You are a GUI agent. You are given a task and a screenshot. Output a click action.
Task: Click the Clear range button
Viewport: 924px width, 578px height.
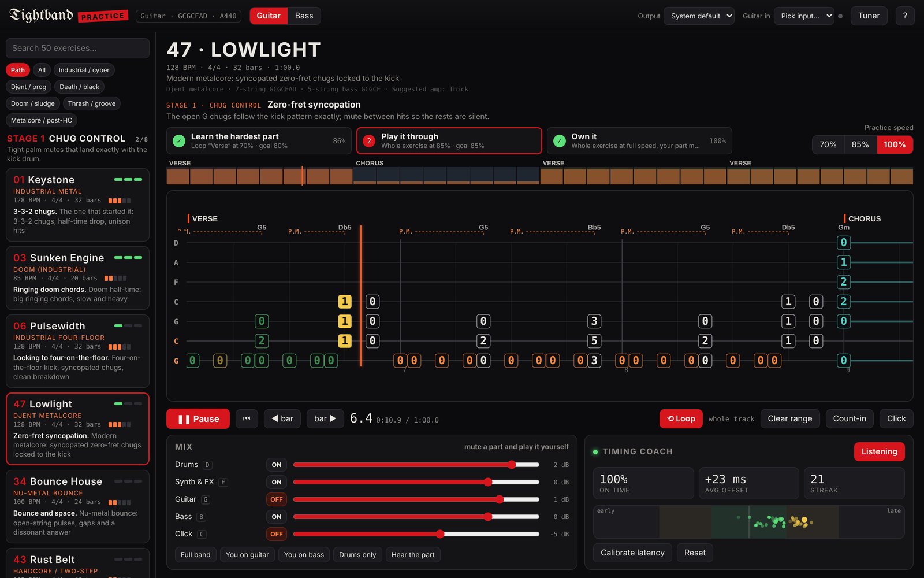[x=789, y=418]
